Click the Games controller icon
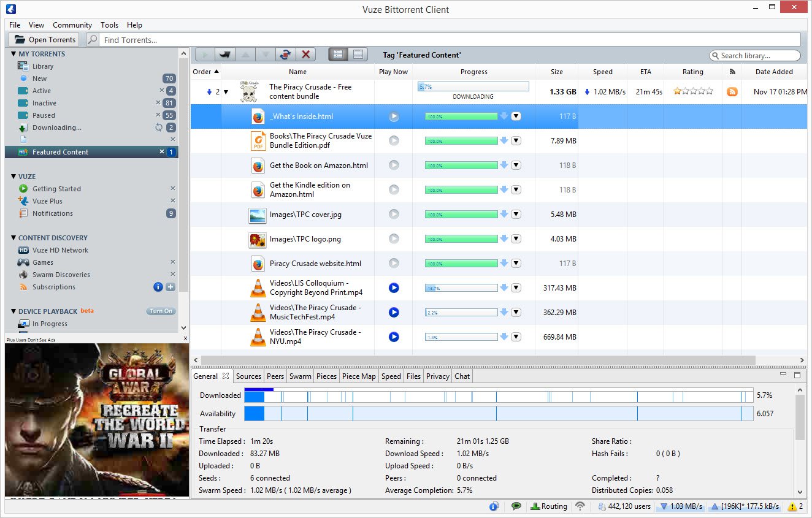This screenshot has width=812, height=518. coord(23,262)
